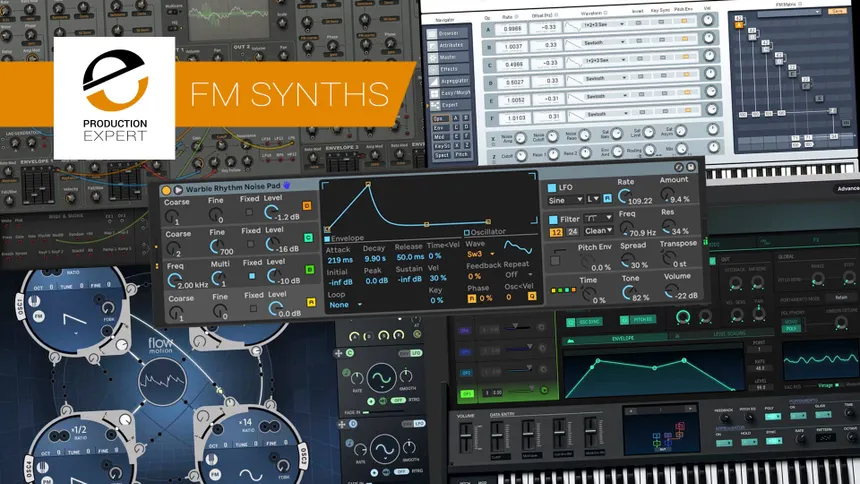Viewport: 860px width, 484px height.
Task: Click FM8 operator A ratio field 0.9966
Action: point(512,29)
